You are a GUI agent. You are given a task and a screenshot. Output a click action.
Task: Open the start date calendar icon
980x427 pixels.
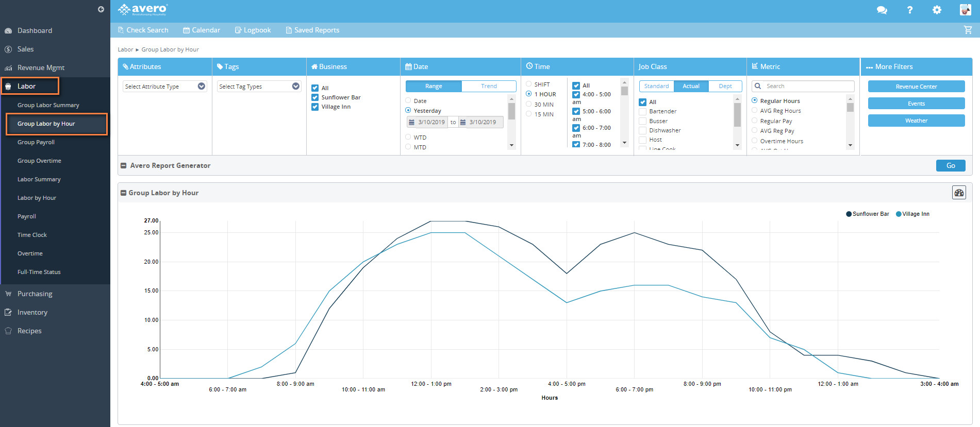point(411,123)
